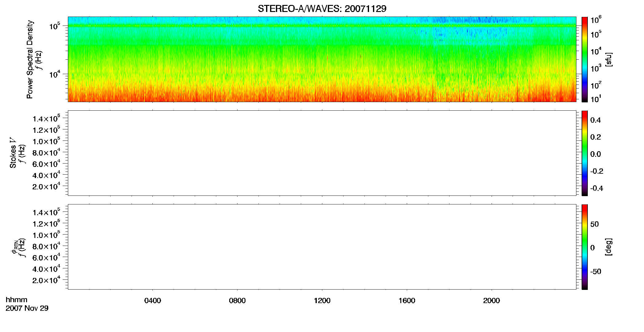The height and width of the screenshot is (332, 644).
Task: Click inside the empty phi RTN panel
Action: coord(322,247)
